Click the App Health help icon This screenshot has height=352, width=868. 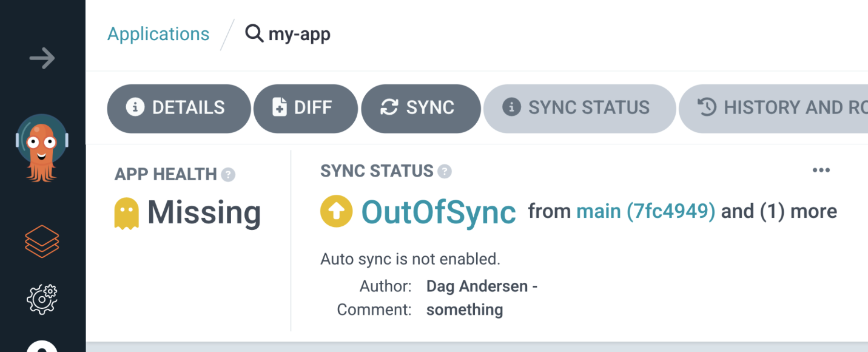[228, 175]
